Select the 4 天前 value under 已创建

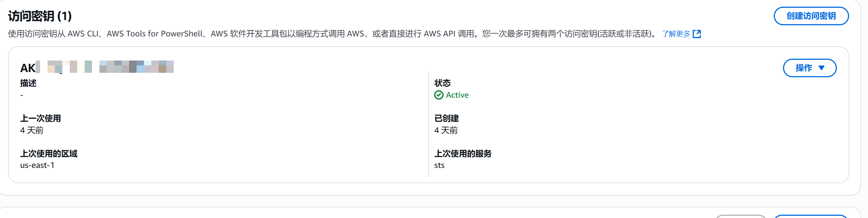446,130
